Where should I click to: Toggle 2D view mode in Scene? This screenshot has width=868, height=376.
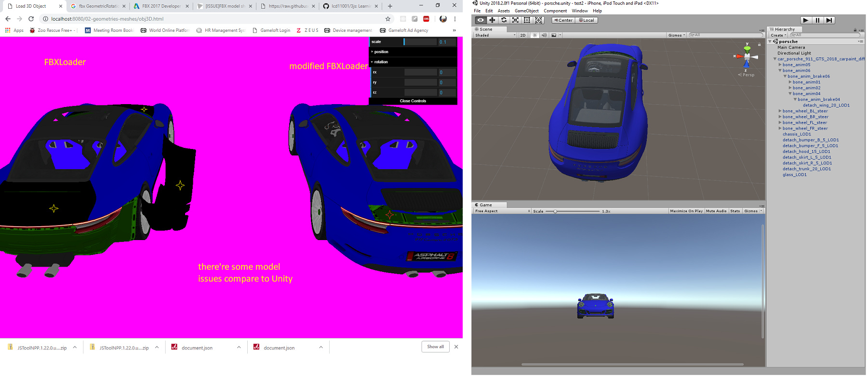(523, 35)
